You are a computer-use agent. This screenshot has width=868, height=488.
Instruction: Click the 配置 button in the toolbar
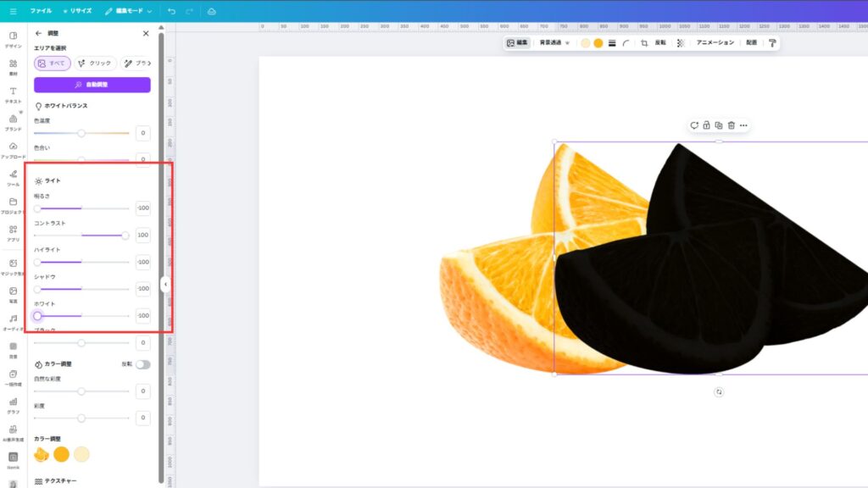tap(751, 42)
